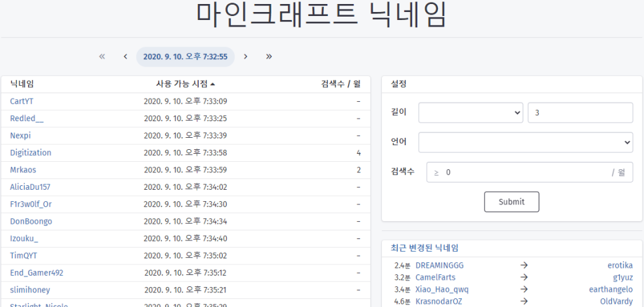
Task: Open nickname link Redled__
Action: coord(27,118)
